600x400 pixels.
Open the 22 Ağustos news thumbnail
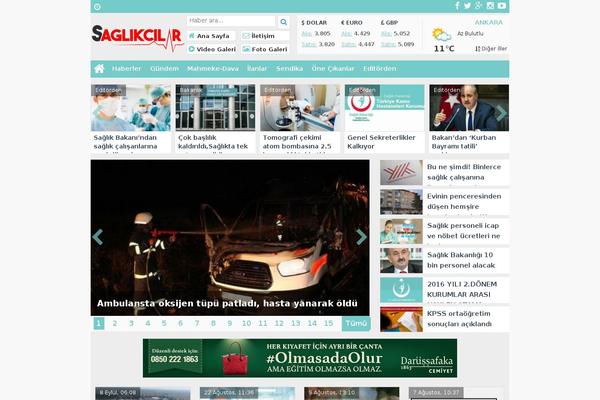point(247,393)
